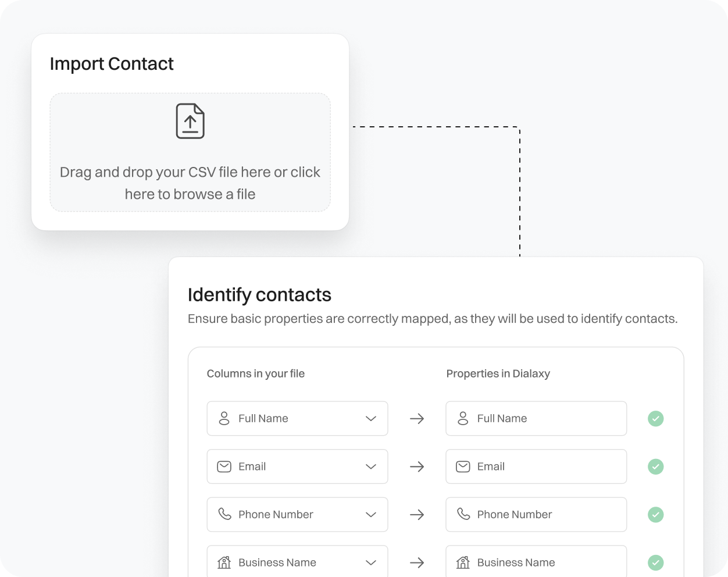
Task: Select the person icon beside Full Name
Action: pyautogui.click(x=224, y=418)
